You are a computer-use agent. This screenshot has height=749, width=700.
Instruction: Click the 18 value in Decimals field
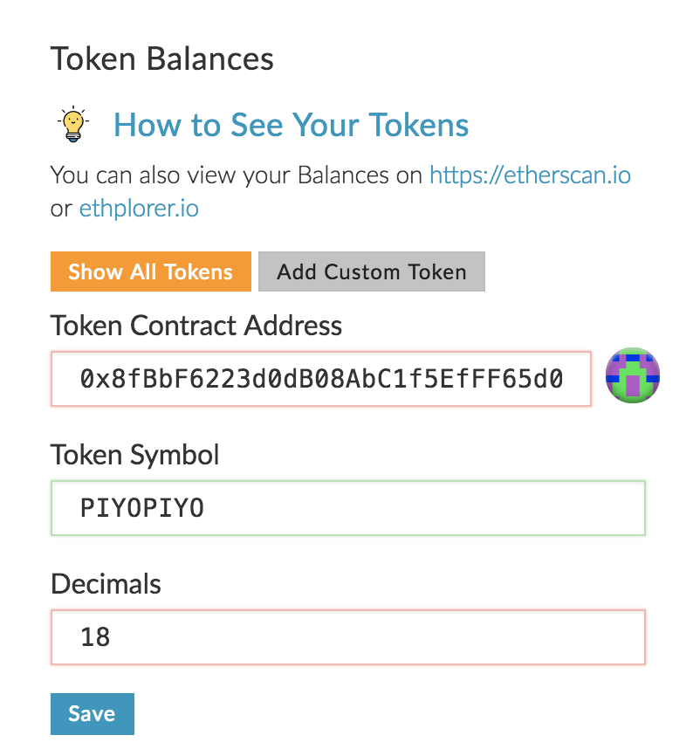[x=95, y=636]
